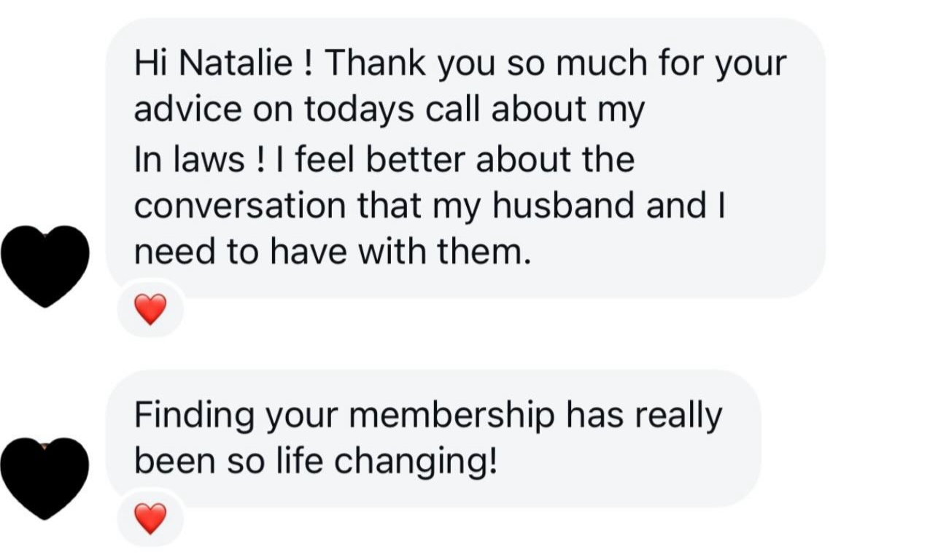The image size is (938, 560).
Task: Click the black heart avatar beside the membership message
Action: 45,478
